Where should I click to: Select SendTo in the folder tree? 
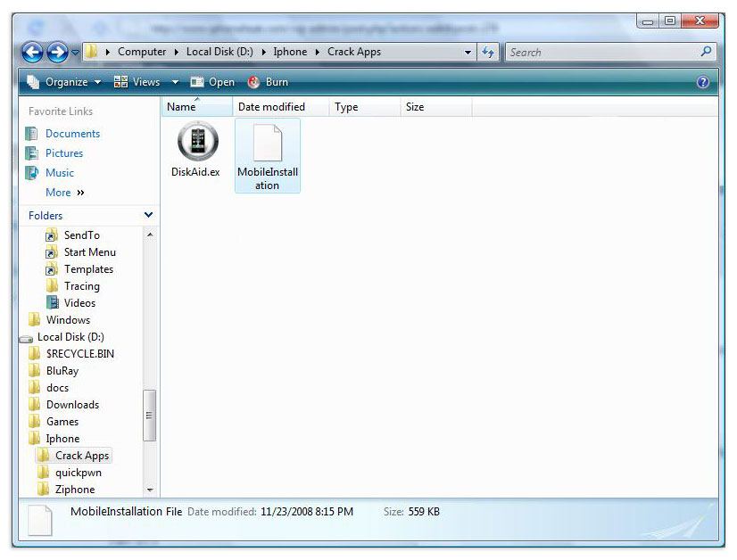click(82, 235)
